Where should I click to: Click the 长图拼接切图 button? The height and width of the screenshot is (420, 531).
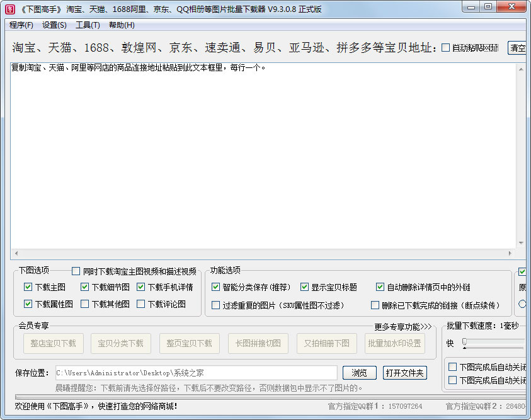258,344
